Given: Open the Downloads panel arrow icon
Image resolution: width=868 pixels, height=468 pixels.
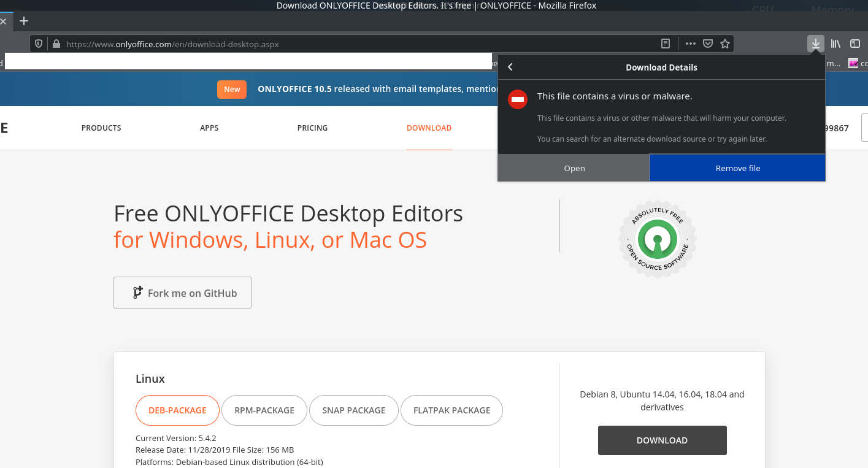Looking at the screenshot, I should 816,43.
